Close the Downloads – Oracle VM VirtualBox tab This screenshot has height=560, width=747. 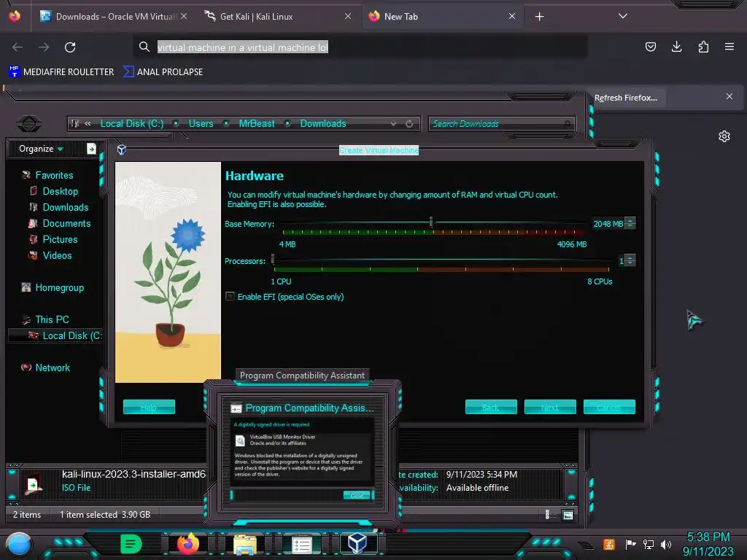(x=184, y=17)
